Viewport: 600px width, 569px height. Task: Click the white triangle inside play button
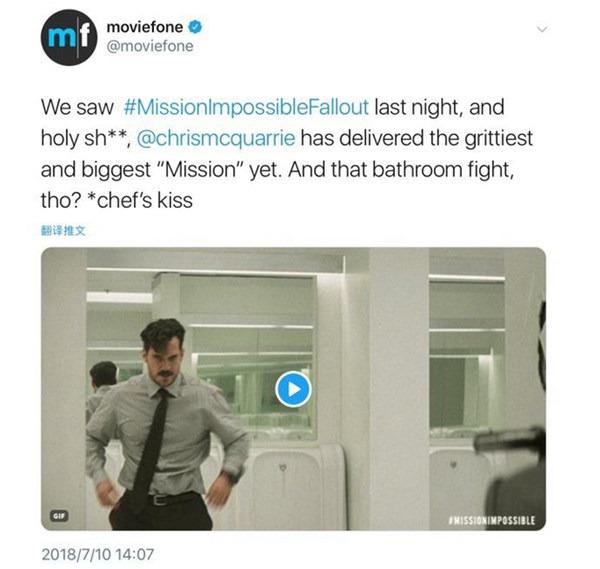[294, 390]
